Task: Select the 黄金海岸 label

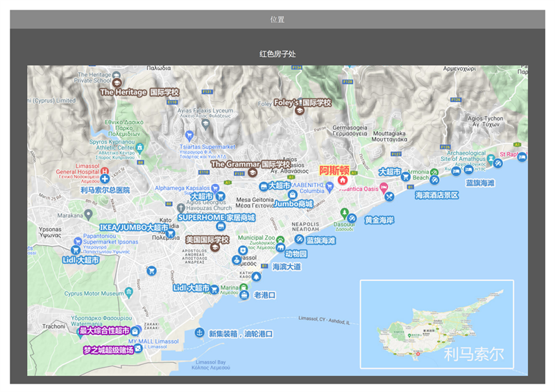Action: tap(379, 220)
